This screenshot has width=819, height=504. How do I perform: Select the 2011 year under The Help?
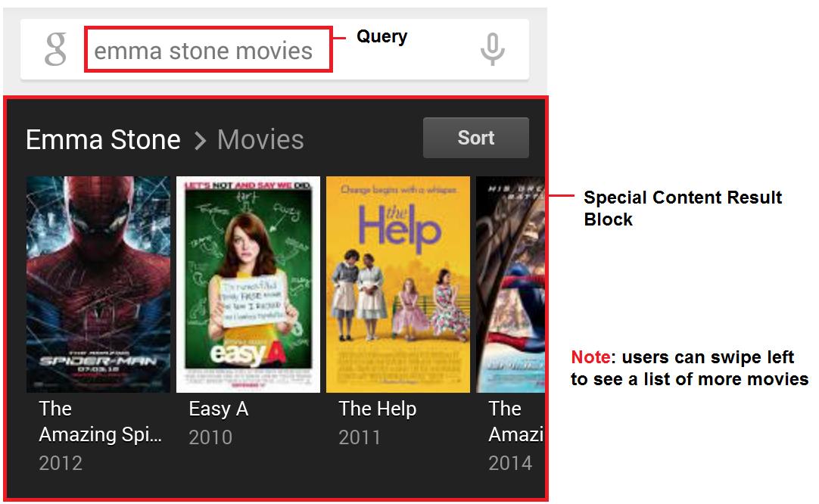click(x=360, y=437)
